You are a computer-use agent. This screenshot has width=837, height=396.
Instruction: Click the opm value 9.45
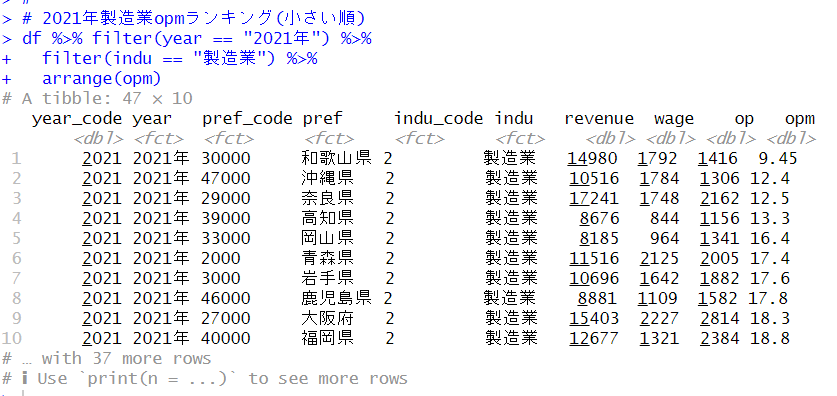(x=778, y=159)
